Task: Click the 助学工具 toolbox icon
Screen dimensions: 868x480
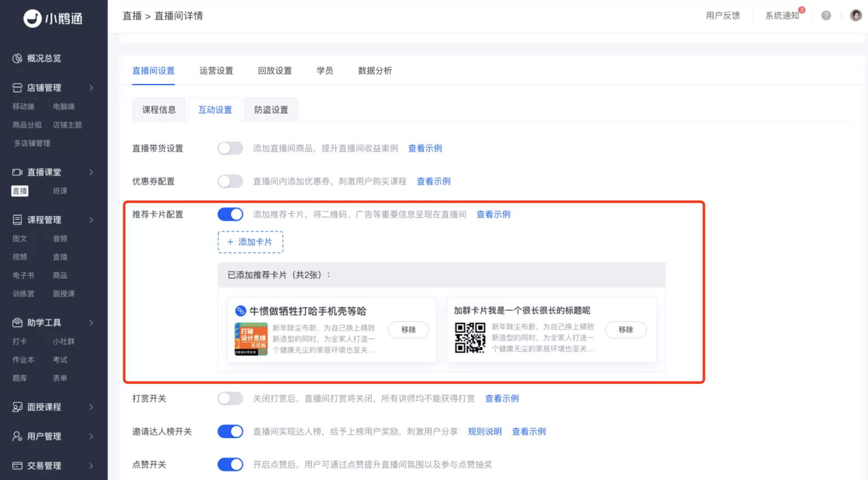Action: click(x=17, y=322)
